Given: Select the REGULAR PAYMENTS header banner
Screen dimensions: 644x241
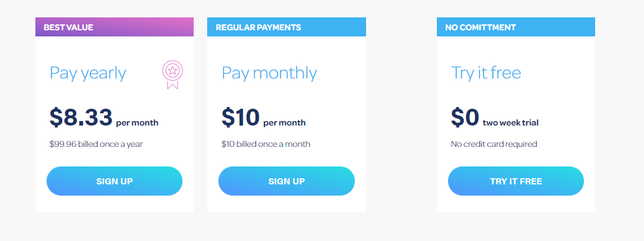Looking at the screenshot, I should (287, 27).
